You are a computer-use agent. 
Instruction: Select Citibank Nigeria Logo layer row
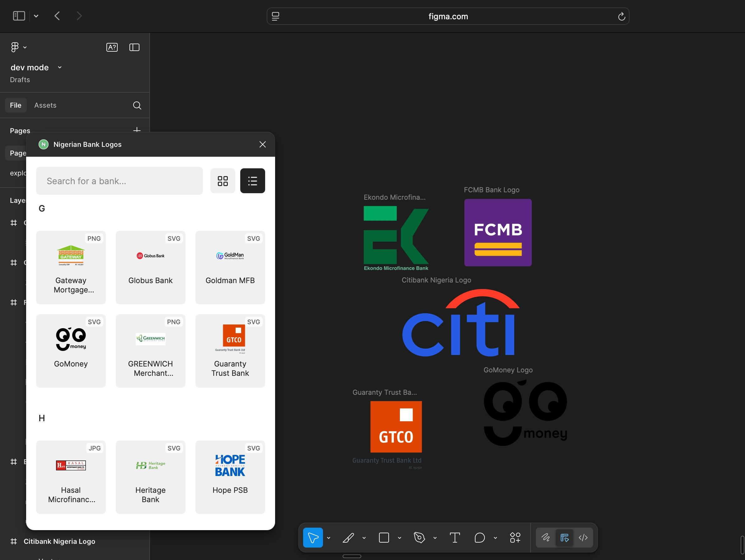point(75,541)
